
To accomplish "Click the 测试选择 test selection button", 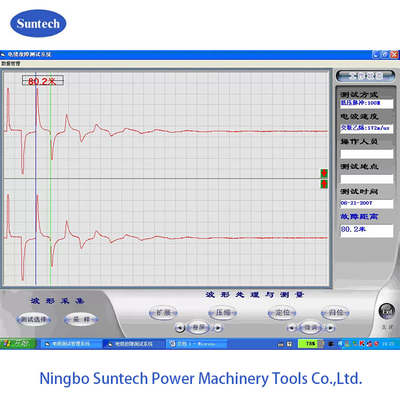I will pyautogui.click(x=34, y=319).
